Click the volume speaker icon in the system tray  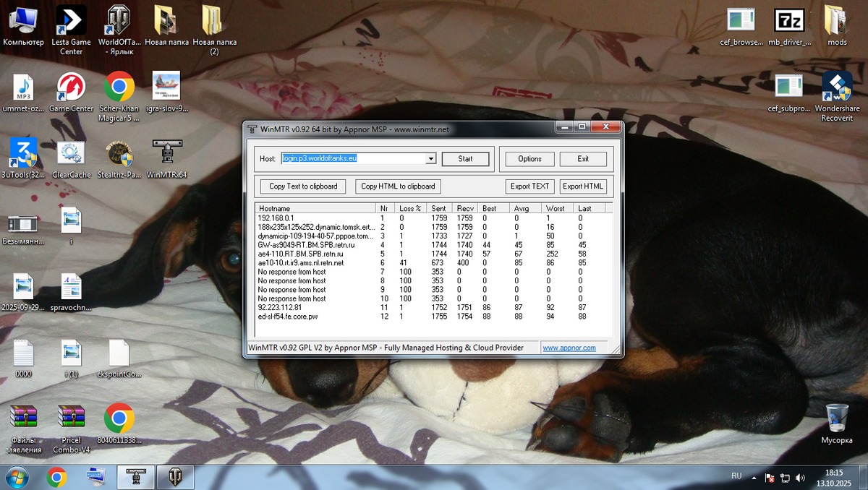(800, 478)
